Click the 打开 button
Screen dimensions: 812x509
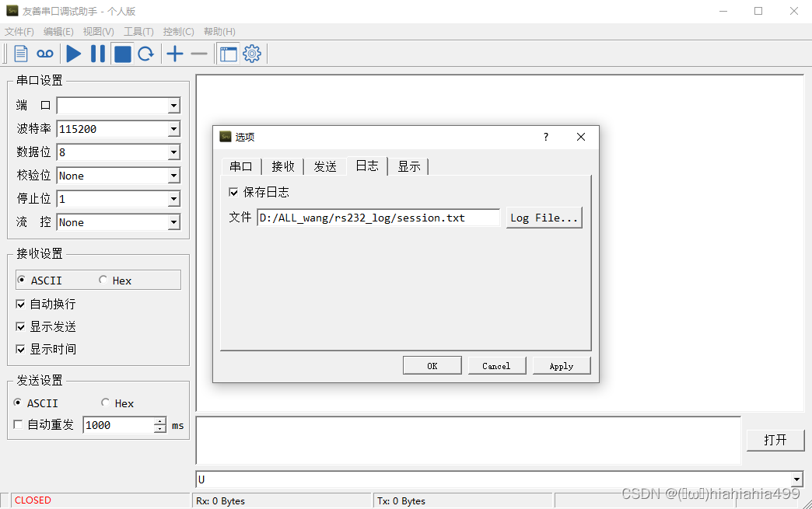[x=775, y=440]
